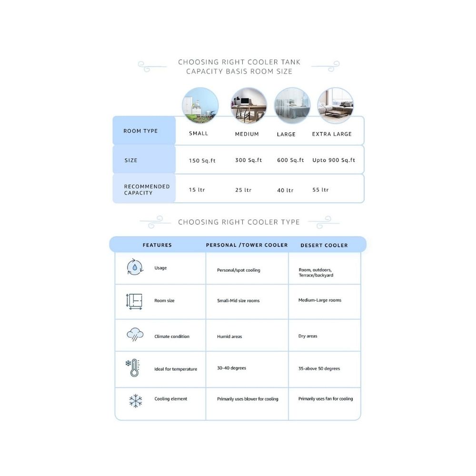This screenshot has width=476, height=476.
Task: Click the 40 ltr capacity value
Action: pos(285,190)
